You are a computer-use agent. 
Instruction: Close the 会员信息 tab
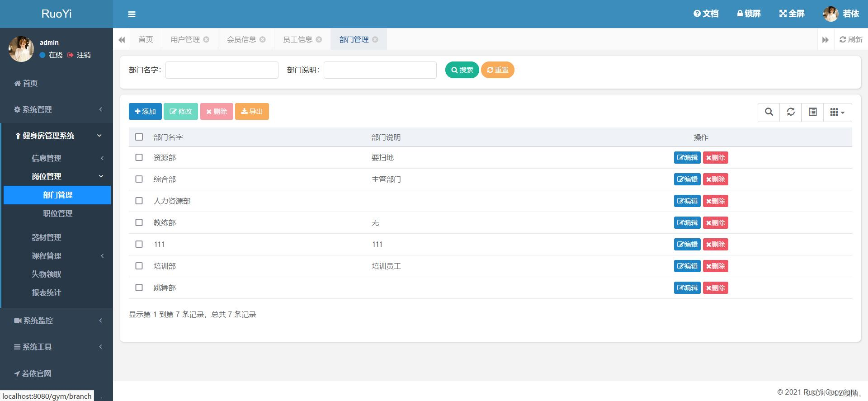pyautogui.click(x=263, y=39)
